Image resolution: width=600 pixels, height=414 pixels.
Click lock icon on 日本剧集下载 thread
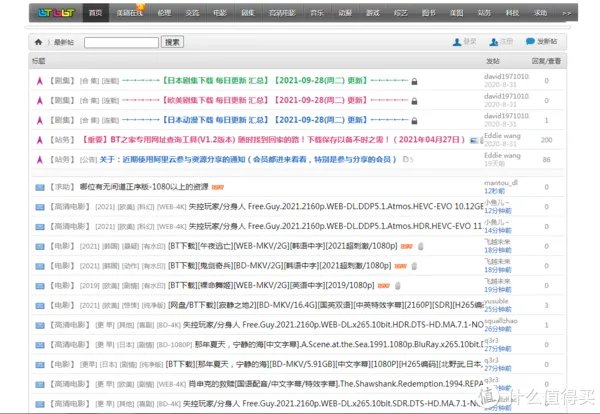414,81
